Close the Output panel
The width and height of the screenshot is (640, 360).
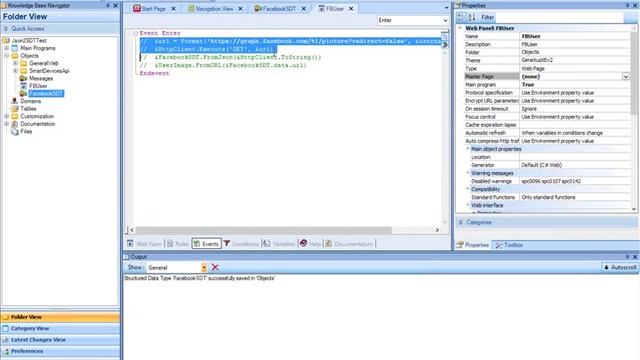(635, 257)
